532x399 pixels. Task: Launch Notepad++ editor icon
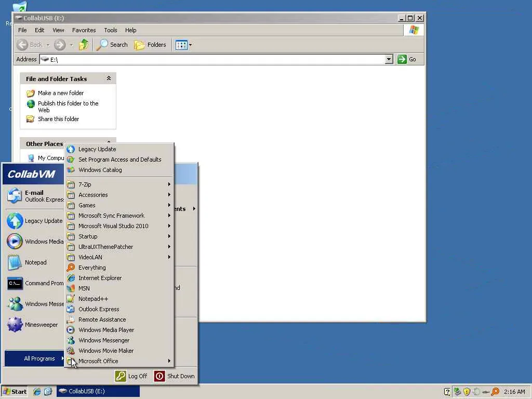[71, 299]
